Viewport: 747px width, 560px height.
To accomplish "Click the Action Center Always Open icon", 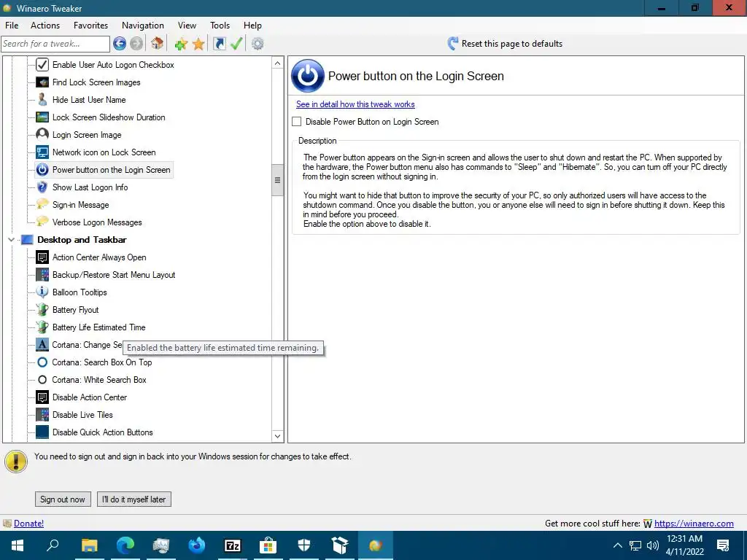I will point(42,257).
